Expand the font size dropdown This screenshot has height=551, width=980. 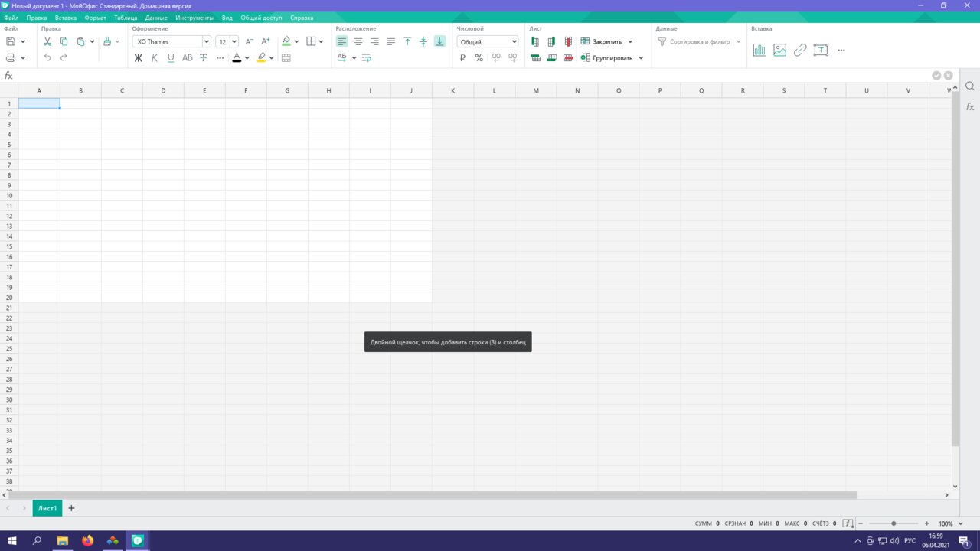point(234,41)
